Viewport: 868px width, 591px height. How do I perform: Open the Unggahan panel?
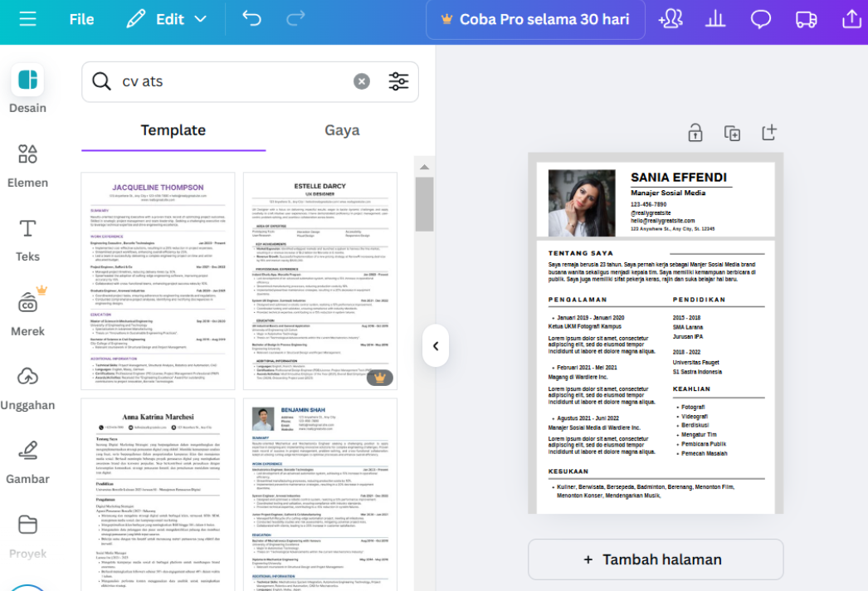(28, 384)
